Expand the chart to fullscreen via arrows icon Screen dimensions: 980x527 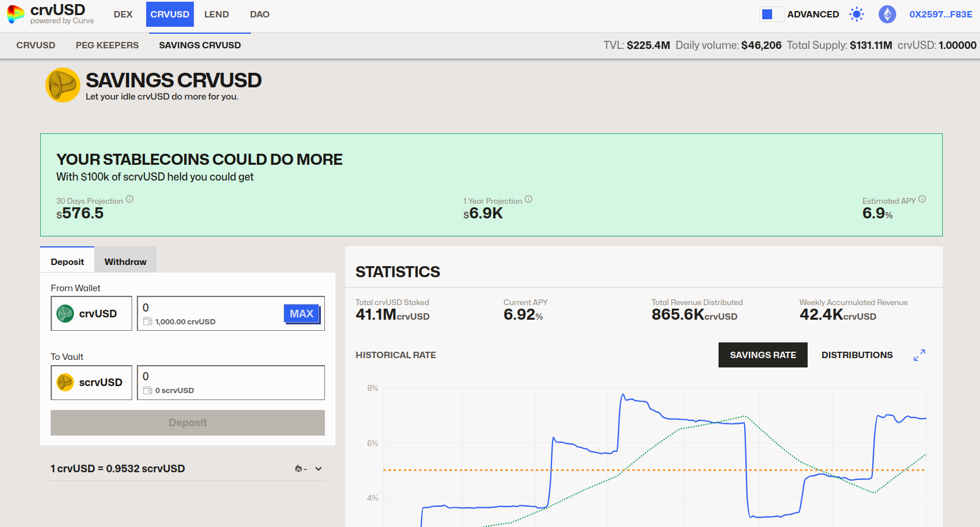[x=919, y=355]
